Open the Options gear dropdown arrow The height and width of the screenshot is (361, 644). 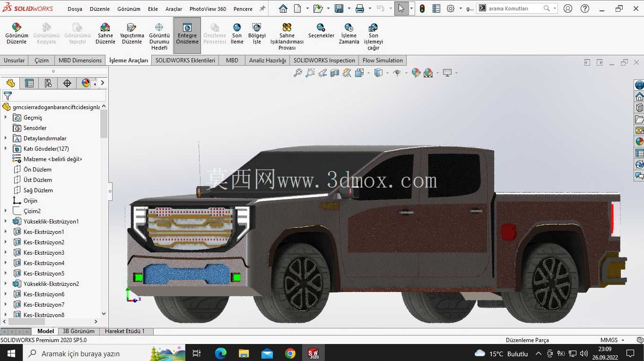pyautogui.click(x=461, y=9)
